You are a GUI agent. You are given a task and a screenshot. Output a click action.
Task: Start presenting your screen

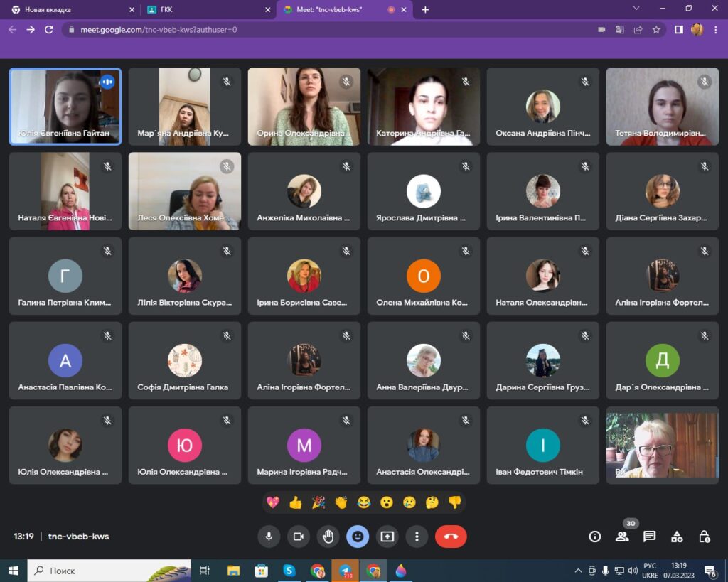tap(387, 537)
